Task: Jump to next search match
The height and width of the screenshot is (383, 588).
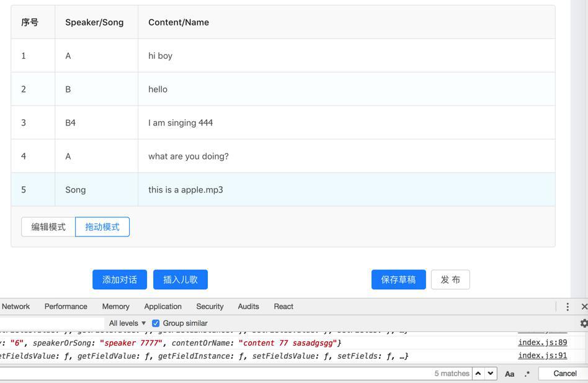Action: click(491, 374)
